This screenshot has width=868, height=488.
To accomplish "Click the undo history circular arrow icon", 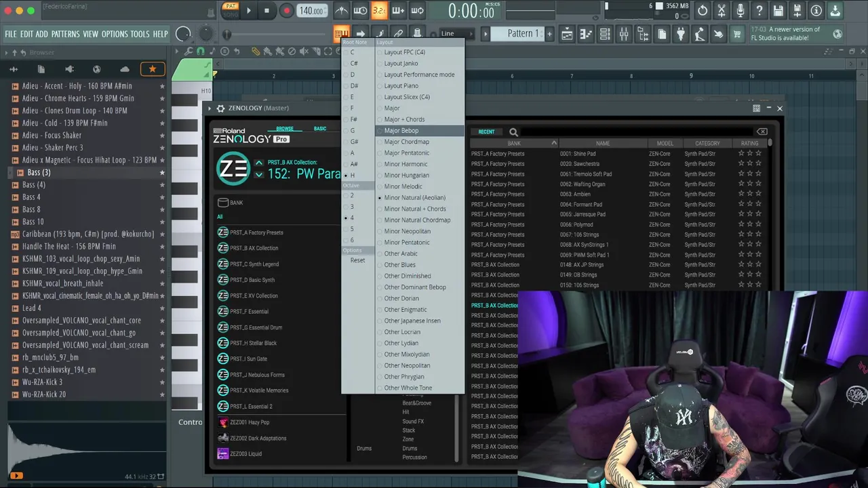I will (703, 10).
